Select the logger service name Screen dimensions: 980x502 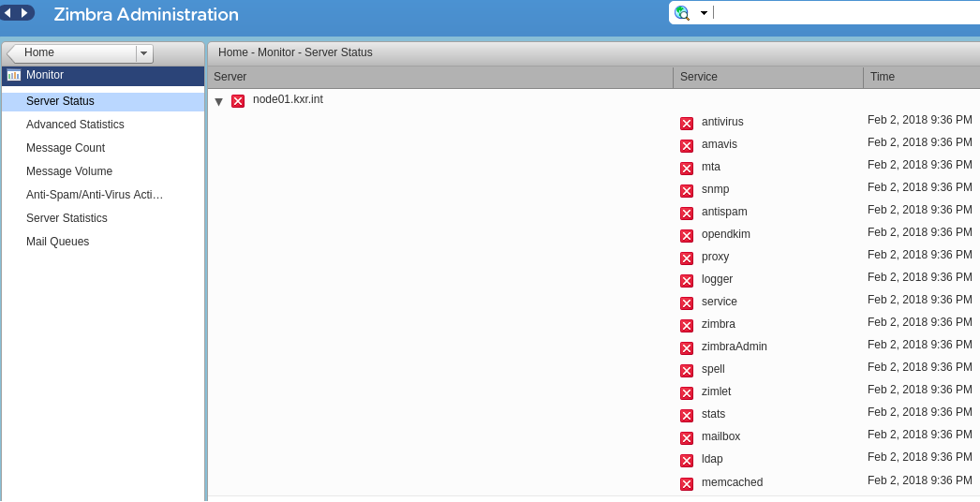[717, 279]
